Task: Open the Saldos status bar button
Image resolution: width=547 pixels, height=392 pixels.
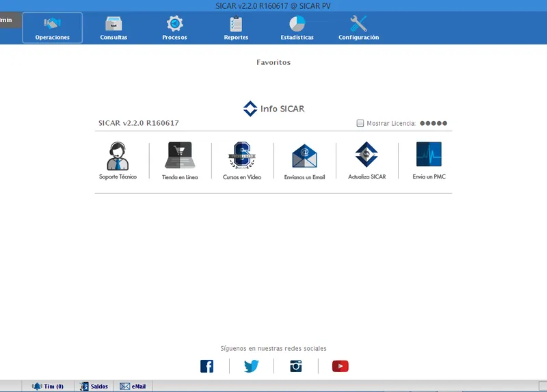Action: [94, 386]
